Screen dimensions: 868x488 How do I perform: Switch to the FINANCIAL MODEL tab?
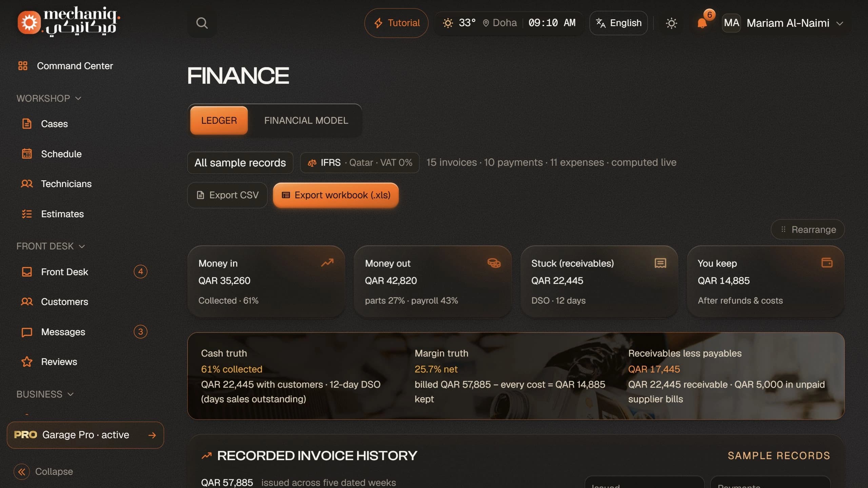306,120
